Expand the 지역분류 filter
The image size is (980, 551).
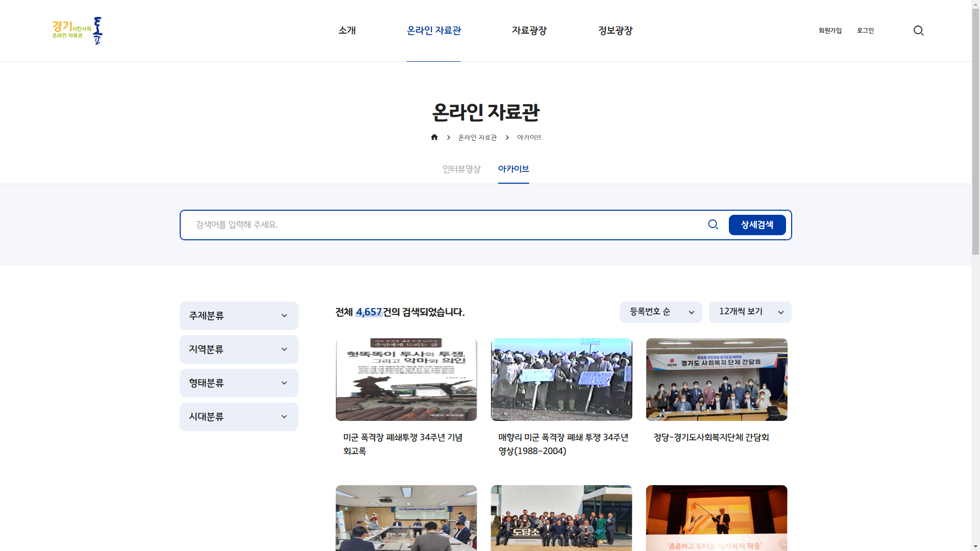point(239,349)
